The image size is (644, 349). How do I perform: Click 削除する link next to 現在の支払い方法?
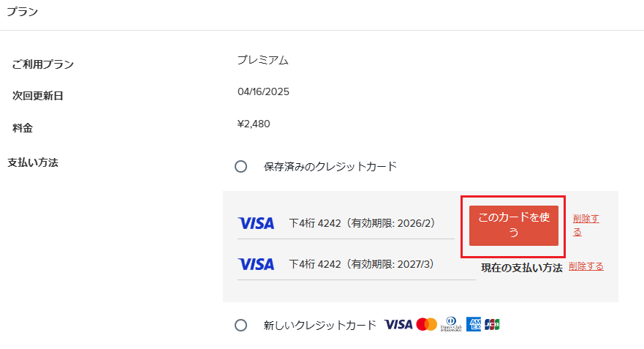(x=586, y=266)
